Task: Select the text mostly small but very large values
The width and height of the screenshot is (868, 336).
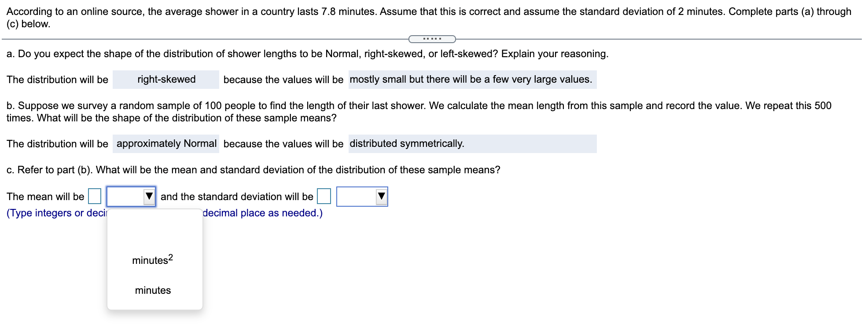Action: pos(470,80)
